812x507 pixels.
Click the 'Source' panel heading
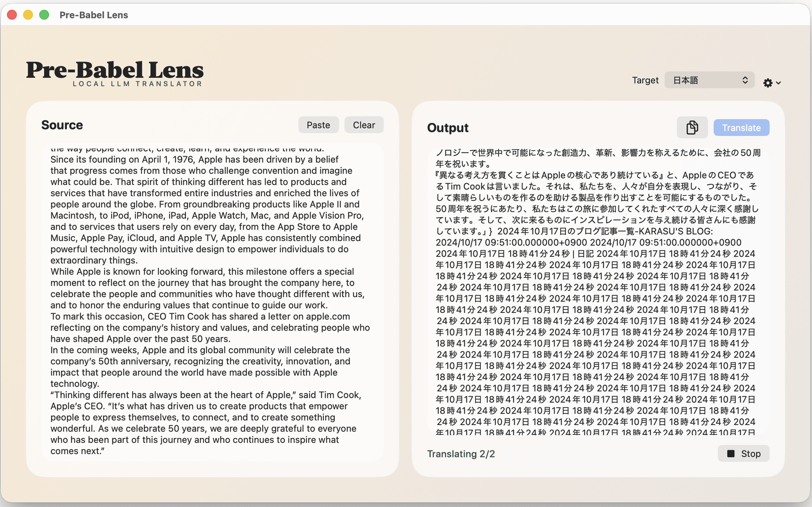coord(62,125)
